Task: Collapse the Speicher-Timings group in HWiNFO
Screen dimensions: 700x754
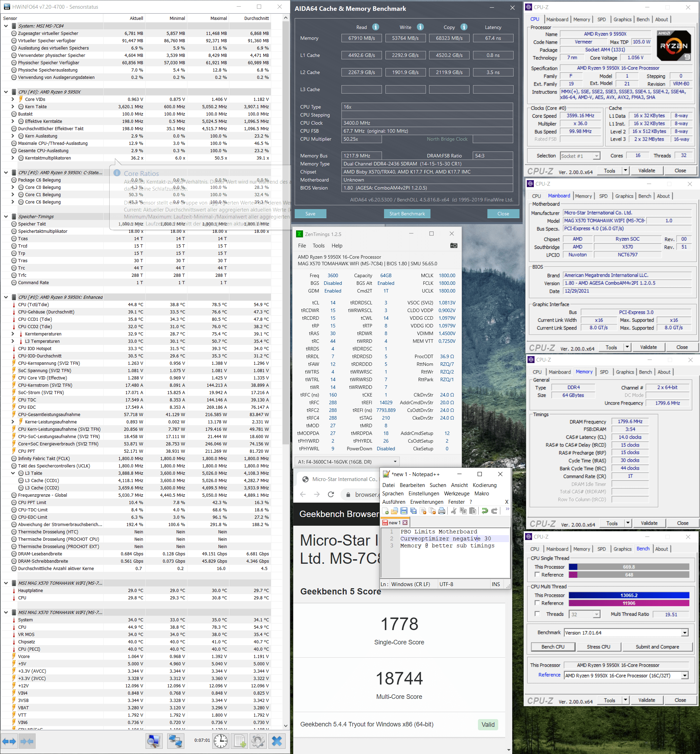Action: tap(6, 217)
